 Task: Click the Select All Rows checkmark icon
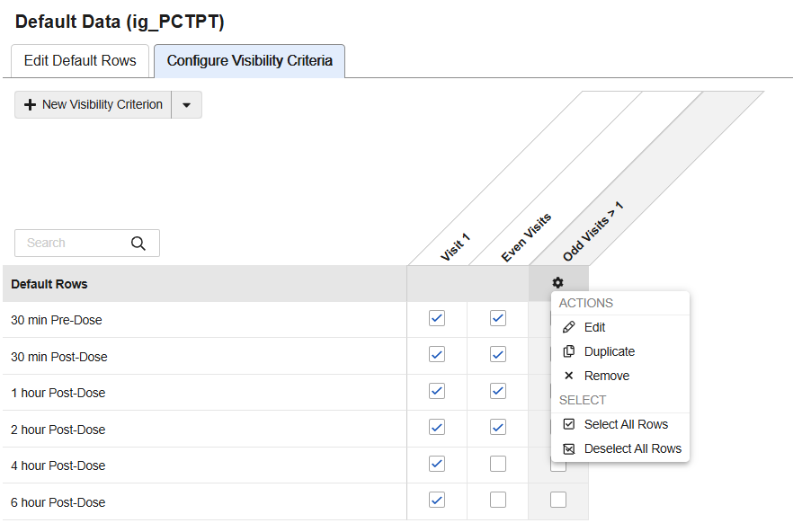568,424
